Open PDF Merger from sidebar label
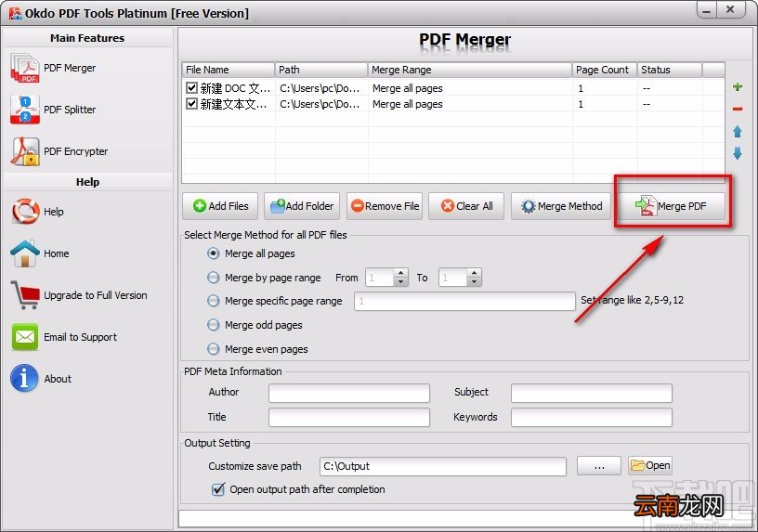 click(x=70, y=68)
